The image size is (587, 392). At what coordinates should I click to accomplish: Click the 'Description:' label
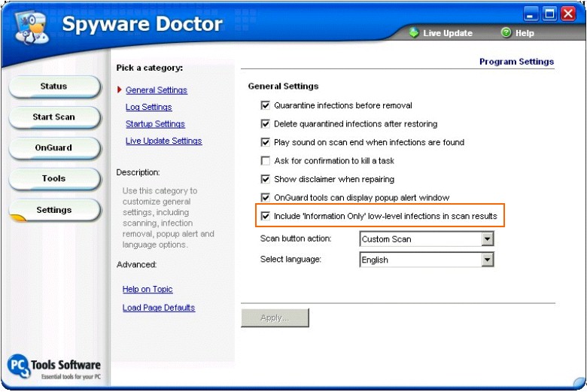click(x=138, y=172)
